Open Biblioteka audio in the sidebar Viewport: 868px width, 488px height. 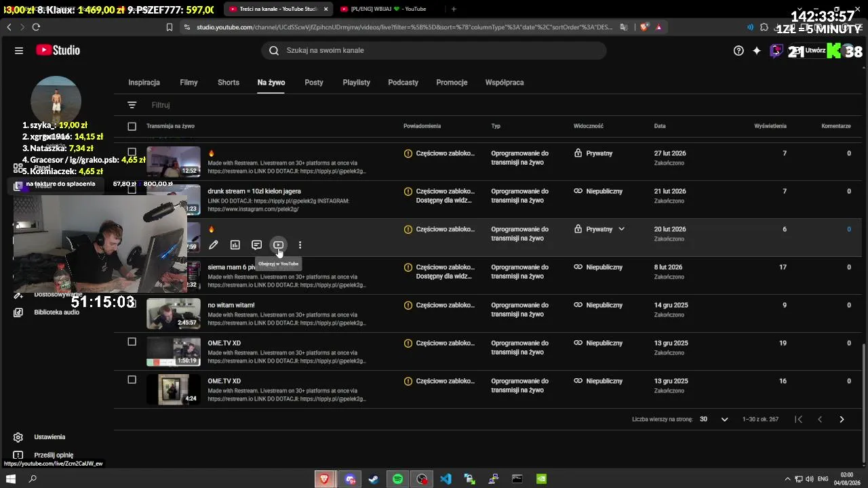point(57,312)
